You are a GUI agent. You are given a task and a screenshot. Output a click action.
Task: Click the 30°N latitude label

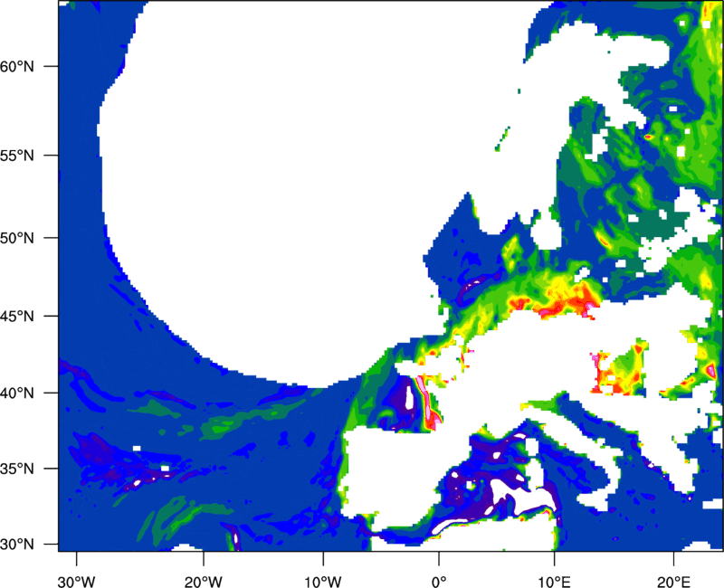[17, 545]
